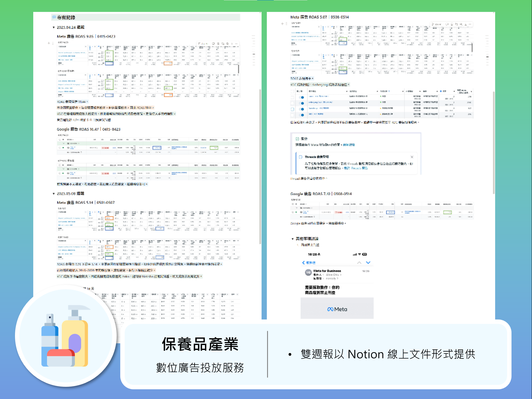Click the back arrow in mail screenshot
This screenshot has width=532, height=399.
tap(303, 262)
